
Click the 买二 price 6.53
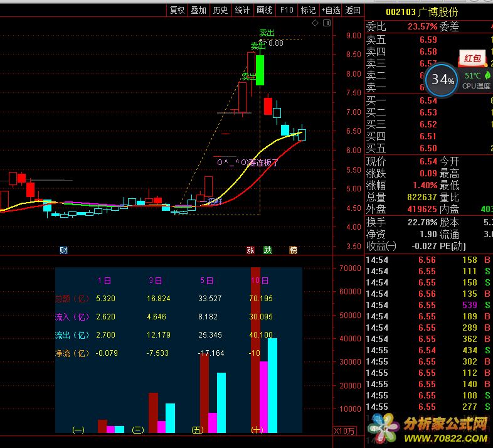(x=428, y=113)
